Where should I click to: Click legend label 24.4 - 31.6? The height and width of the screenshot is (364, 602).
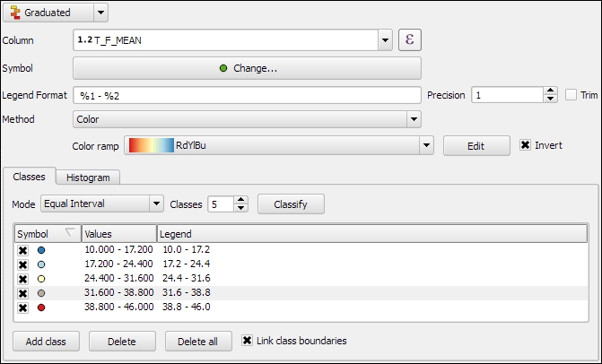[x=187, y=278]
